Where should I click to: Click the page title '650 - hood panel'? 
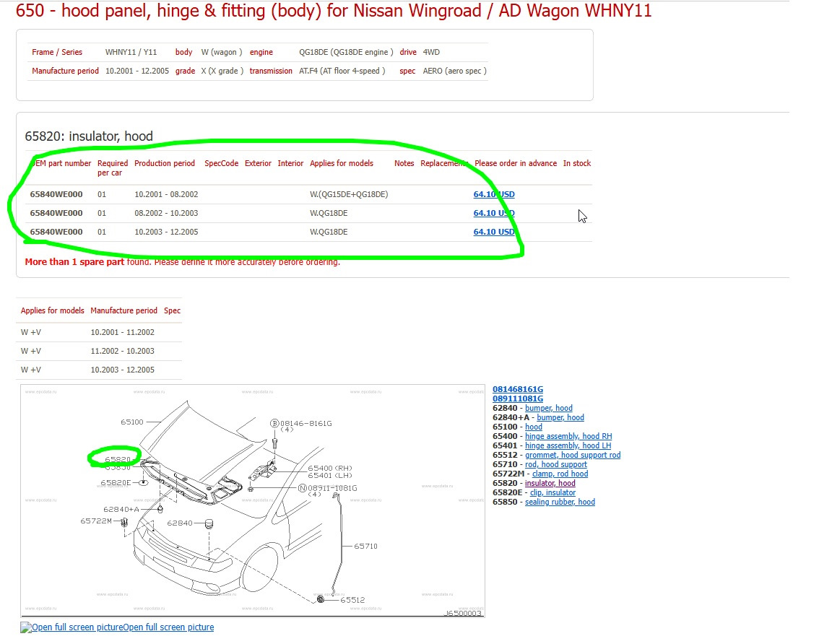[333, 11]
